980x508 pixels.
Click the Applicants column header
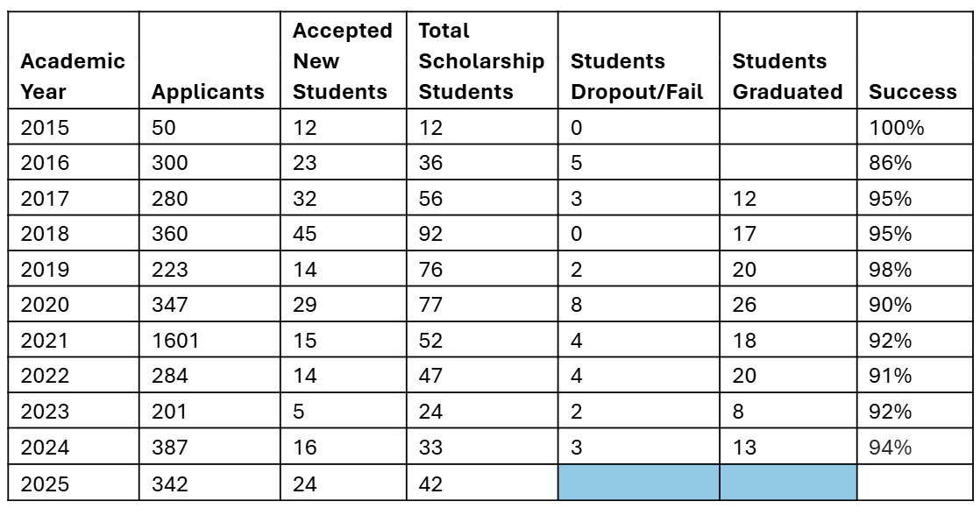coord(209,60)
